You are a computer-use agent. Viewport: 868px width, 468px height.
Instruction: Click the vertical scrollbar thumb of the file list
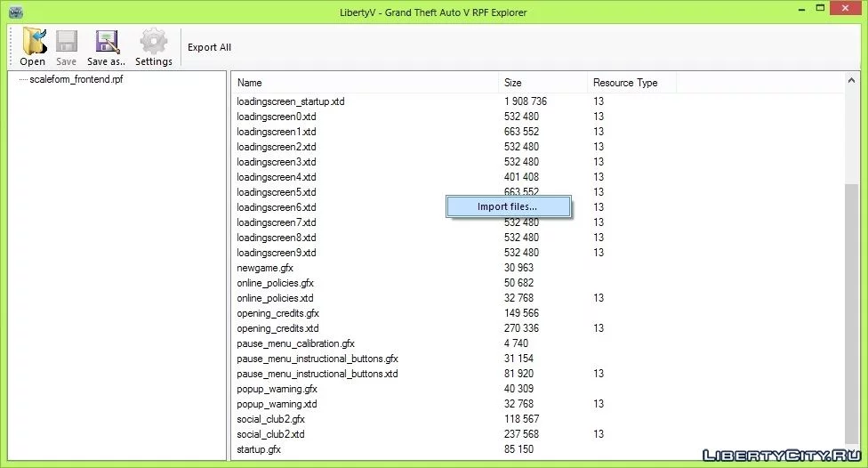coord(851,313)
